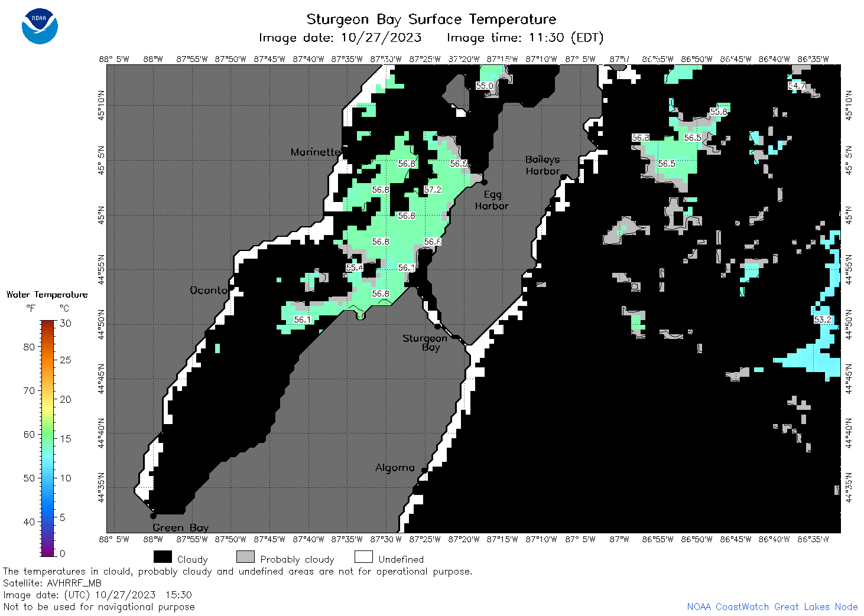The image size is (864, 616).
Task: Click the 55.8 temperature reading
Action: click(719, 112)
